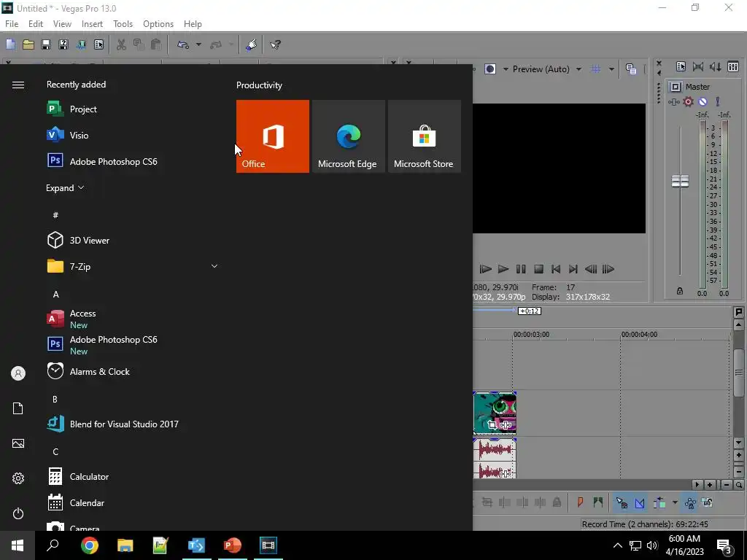Adjust the Master volume fader

click(x=680, y=181)
